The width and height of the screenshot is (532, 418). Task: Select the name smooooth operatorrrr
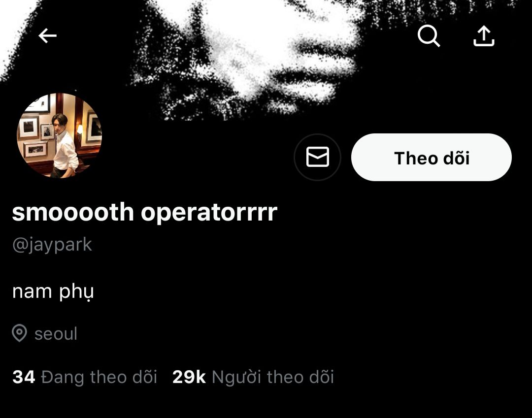[x=145, y=213]
